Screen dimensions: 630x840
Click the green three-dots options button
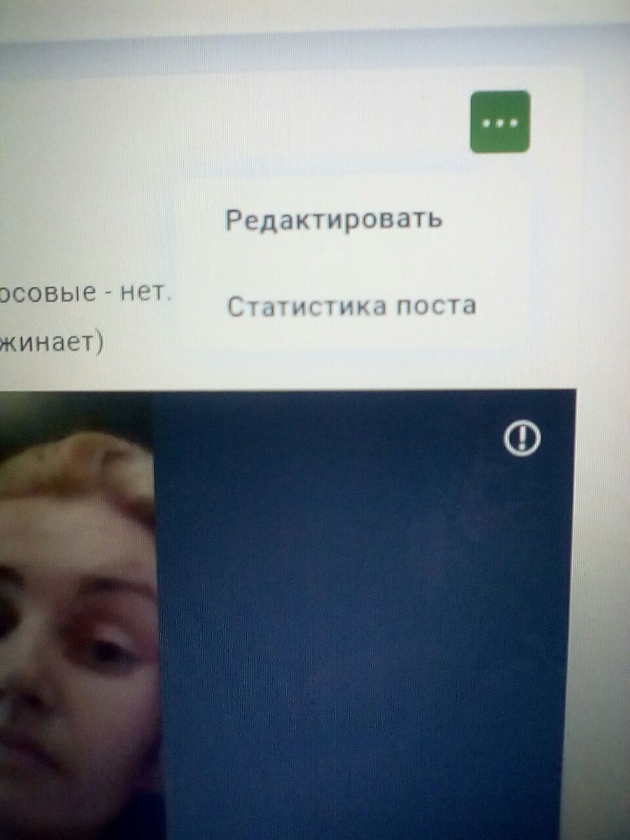click(500, 122)
